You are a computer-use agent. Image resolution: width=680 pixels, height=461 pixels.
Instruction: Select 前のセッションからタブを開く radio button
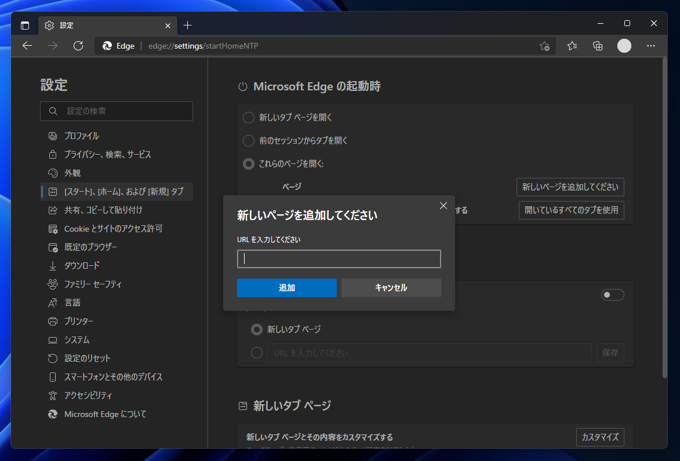point(248,141)
